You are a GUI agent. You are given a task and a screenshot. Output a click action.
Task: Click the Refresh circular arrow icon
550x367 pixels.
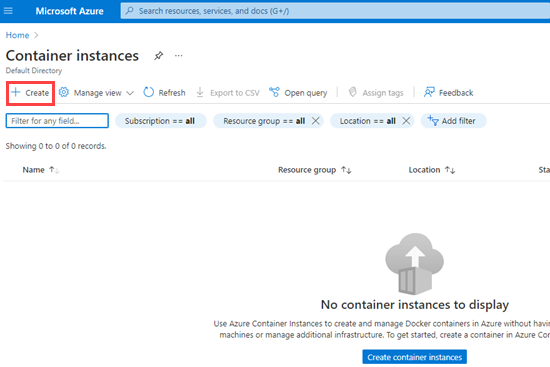coord(149,92)
